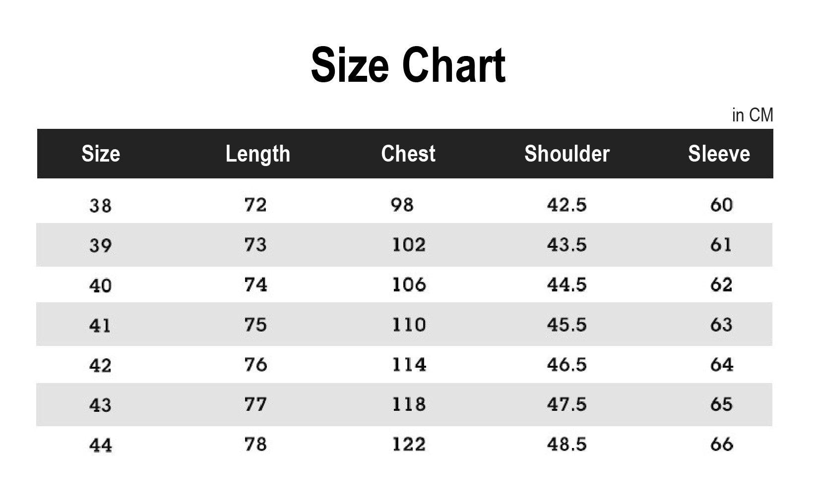Click shoulder value 48.5
Viewport: 817px width, 504px height.
pyautogui.click(x=566, y=444)
